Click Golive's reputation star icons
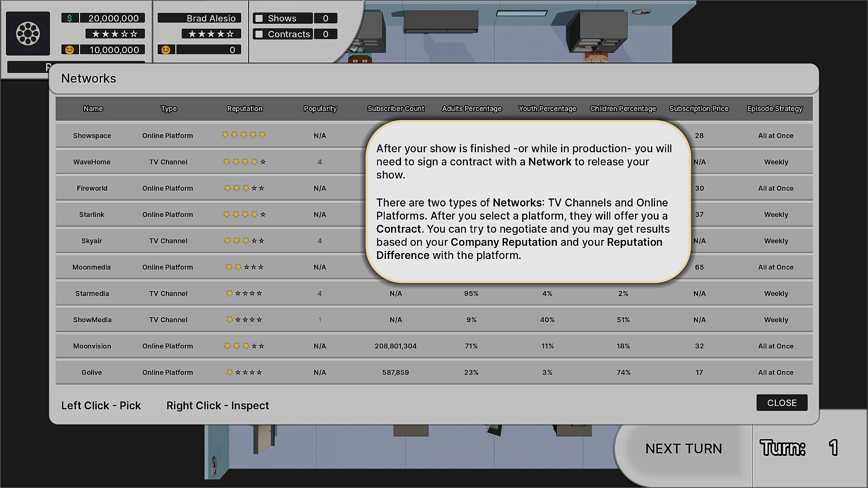This screenshot has width=868, height=488. [244, 372]
